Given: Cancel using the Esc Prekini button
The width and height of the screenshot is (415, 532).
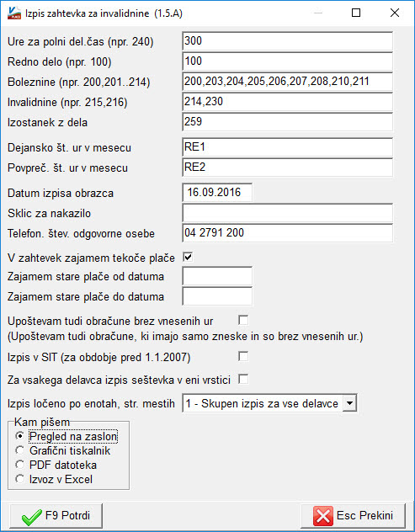Looking at the screenshot, I should pyautogui.click(x=353, y=516).
